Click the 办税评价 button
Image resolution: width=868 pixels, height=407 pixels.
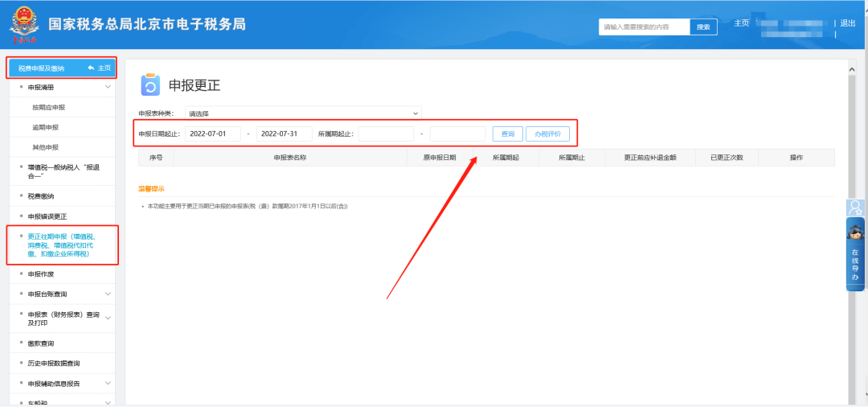(x=547, y=134)
